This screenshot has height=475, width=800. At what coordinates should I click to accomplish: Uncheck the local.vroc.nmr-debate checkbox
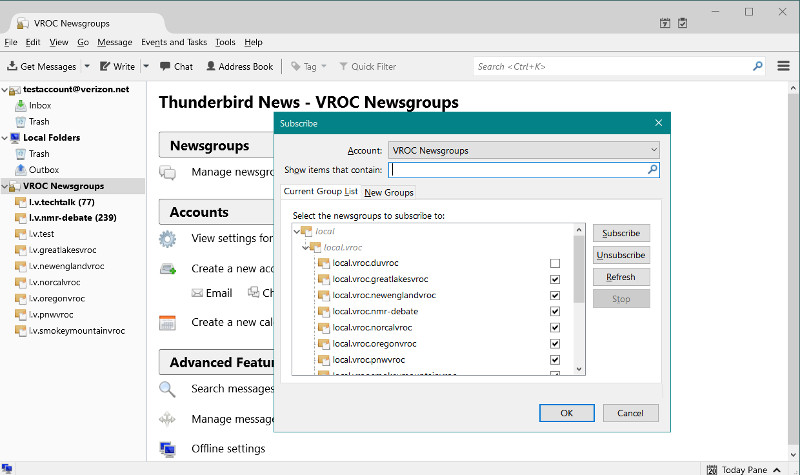[555, 311]
